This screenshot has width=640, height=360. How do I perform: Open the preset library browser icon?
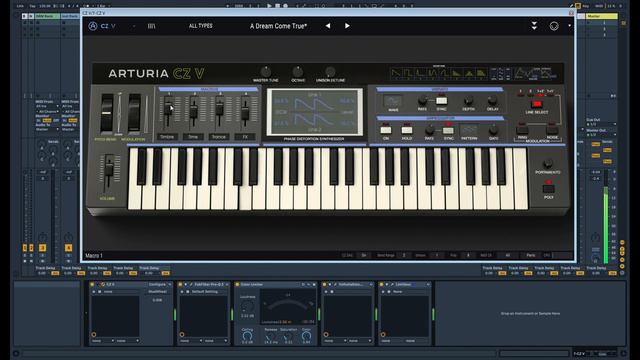pyautogui.click(x=151, y=26)
